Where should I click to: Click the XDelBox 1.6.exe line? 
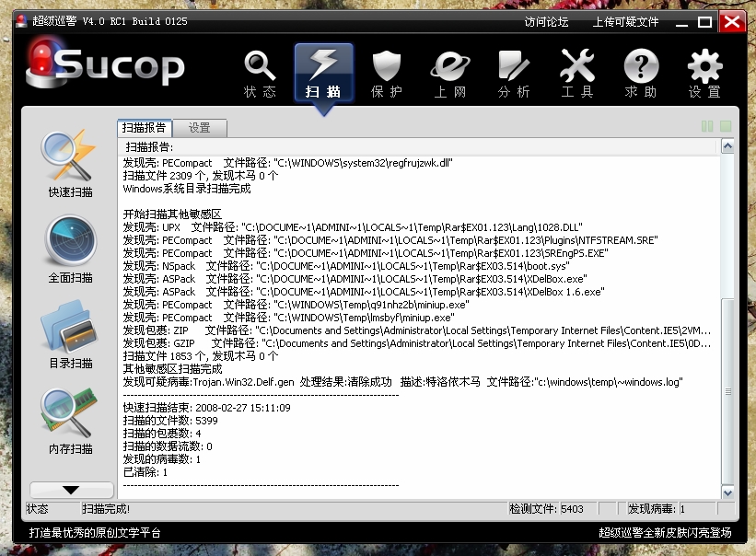[364, 292]
